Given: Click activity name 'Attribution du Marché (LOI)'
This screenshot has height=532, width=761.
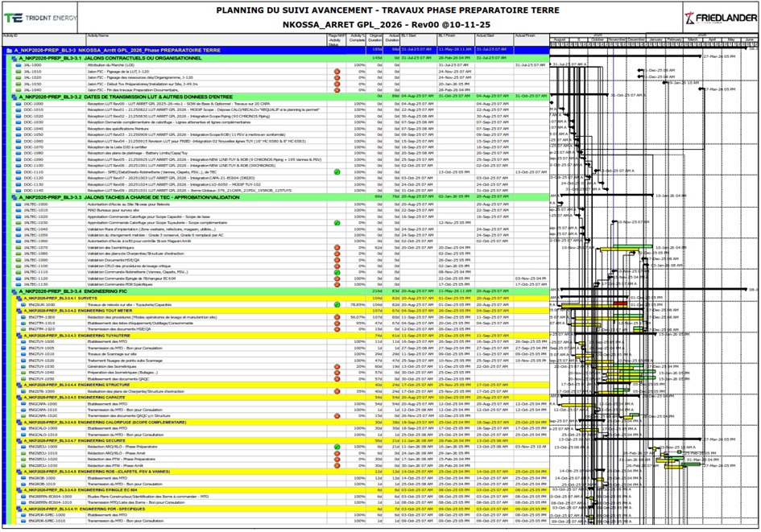Looking at the screenshot, I should [110, 65].
